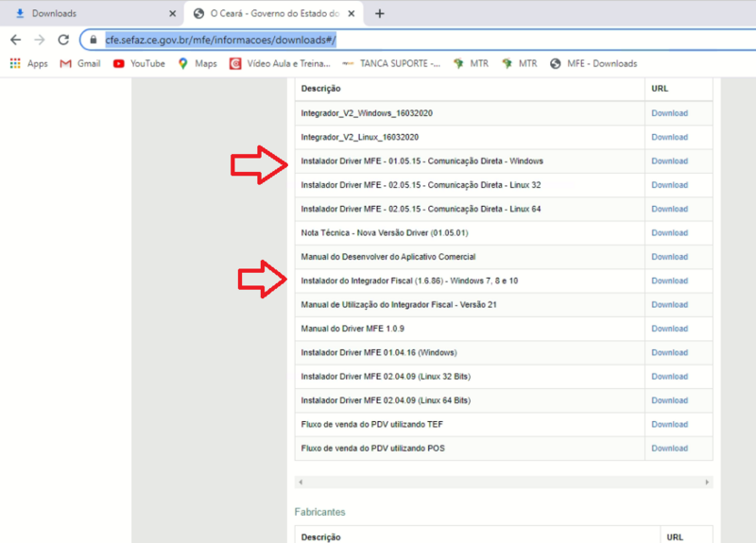Image resolution: width=756 pixels, height=543 pixels.
Task: Download Instalador do Integrador Fiscal 1.6.86
Action: 669,280
